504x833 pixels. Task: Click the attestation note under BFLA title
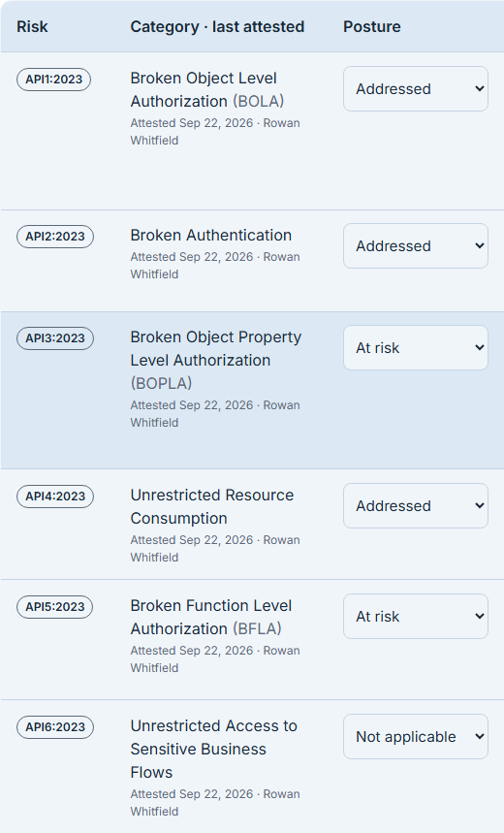pyautogui.click(x=215, y=658)
